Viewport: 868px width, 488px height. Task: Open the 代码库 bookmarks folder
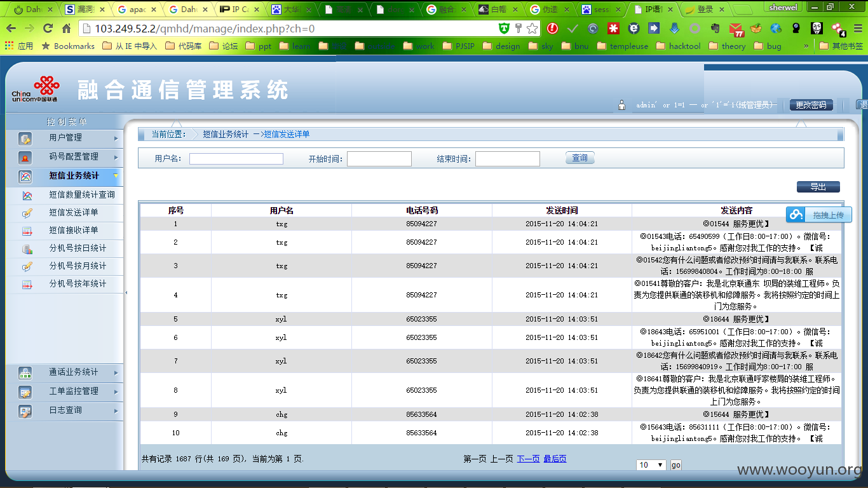[184, 46]
